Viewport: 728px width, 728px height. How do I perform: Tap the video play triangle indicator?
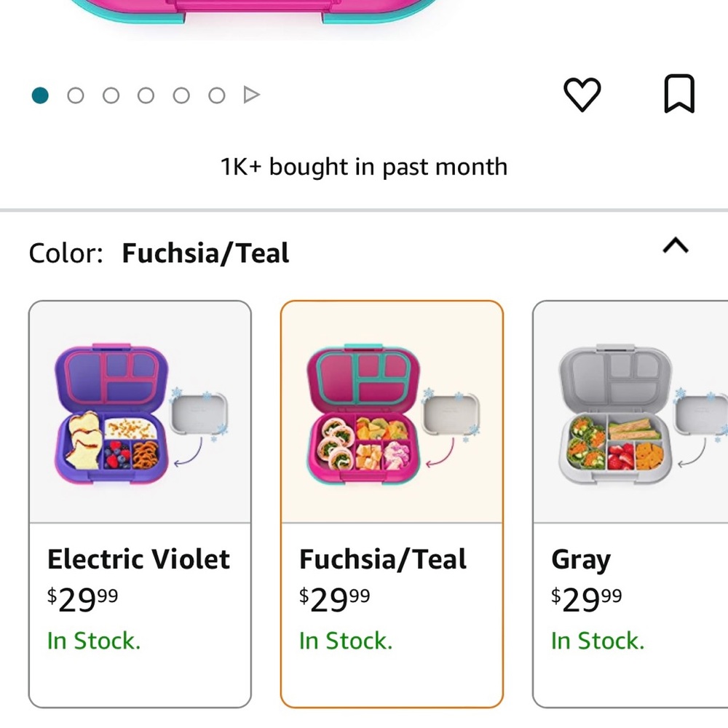click(251, 95)
